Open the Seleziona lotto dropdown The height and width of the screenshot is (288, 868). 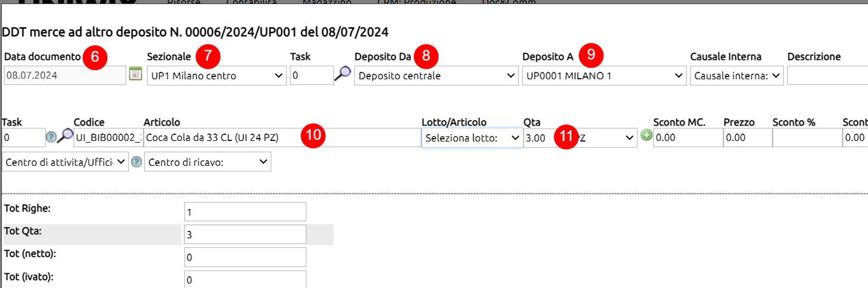point(472,137)
